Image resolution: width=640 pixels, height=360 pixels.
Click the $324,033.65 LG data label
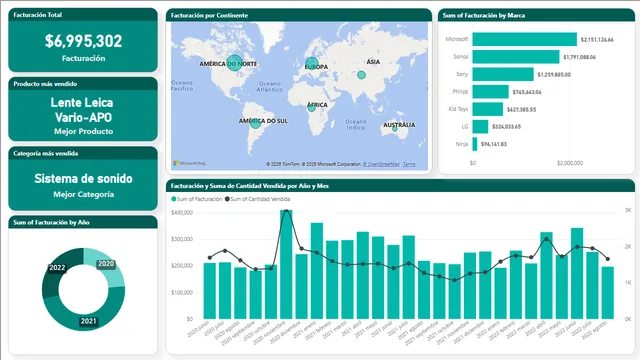point(507,127)
